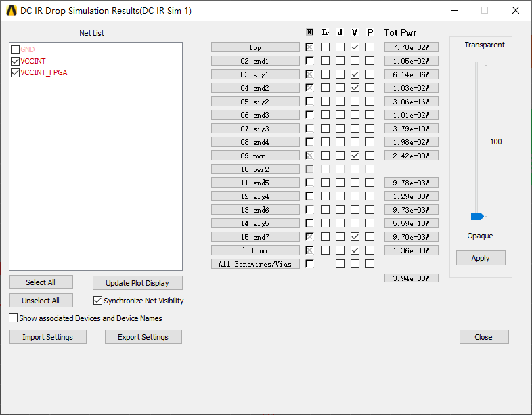Click the app logo icon in title bar
The height and width of the screenshot is (415, 532).
(x=12, y=11)
